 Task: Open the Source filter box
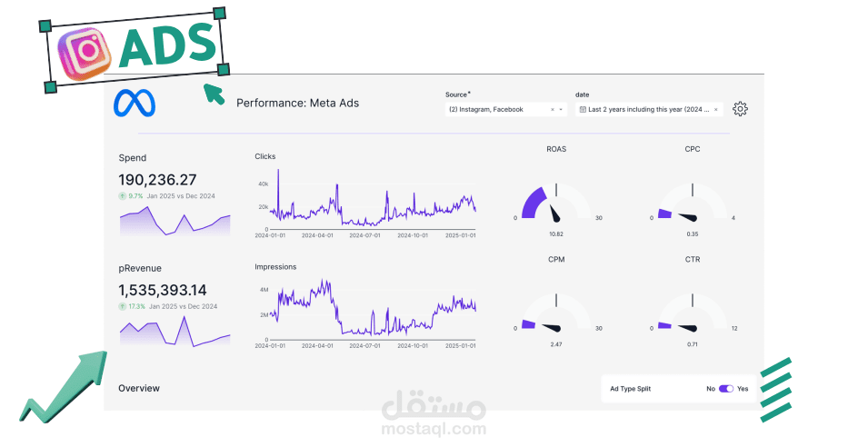coord(506,110)
